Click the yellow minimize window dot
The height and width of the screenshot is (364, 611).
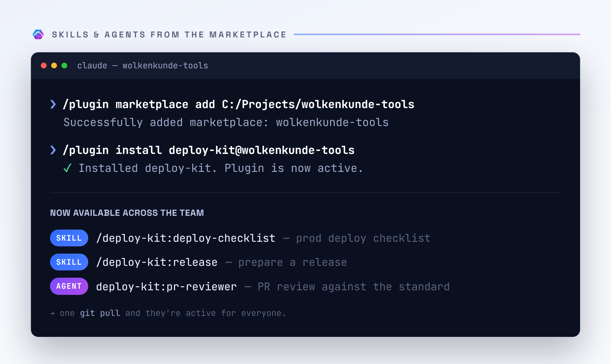(54, 66)
